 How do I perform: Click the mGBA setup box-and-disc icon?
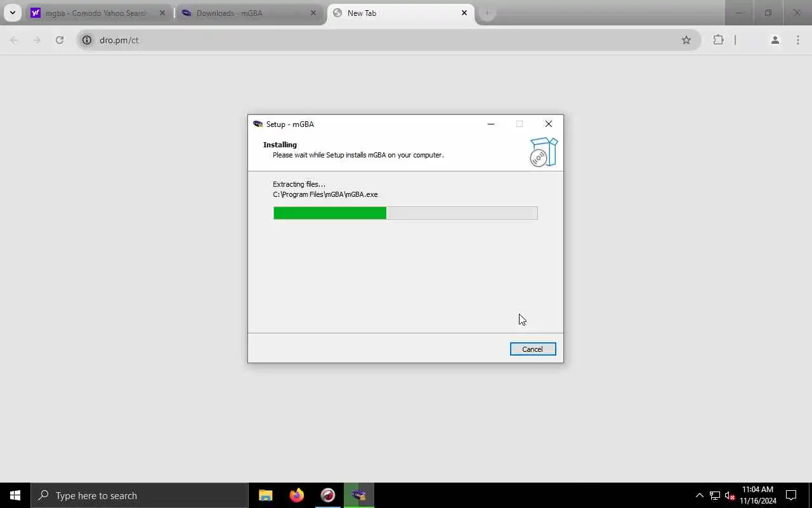pos(544,152)
